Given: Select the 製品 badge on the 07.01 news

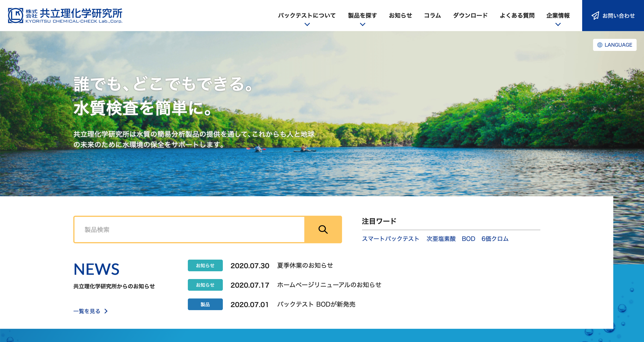Looking at the screenshot, I should (205, 304).
